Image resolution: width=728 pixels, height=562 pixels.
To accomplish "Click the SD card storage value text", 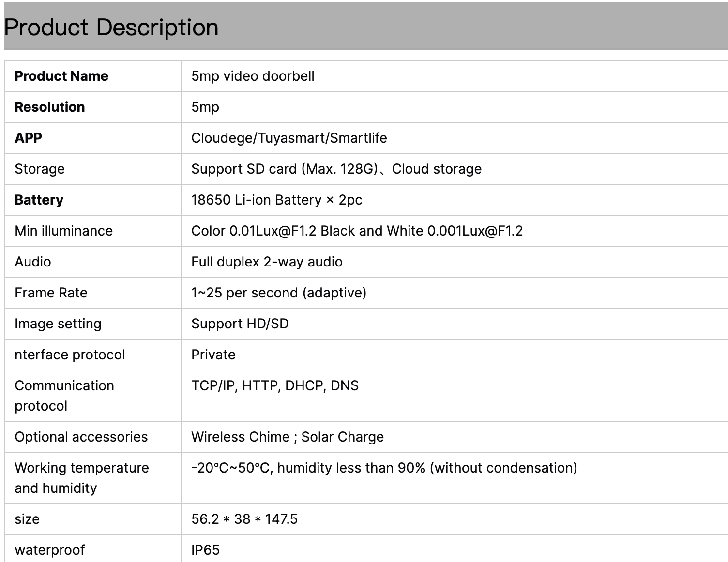I will point(336,169).
